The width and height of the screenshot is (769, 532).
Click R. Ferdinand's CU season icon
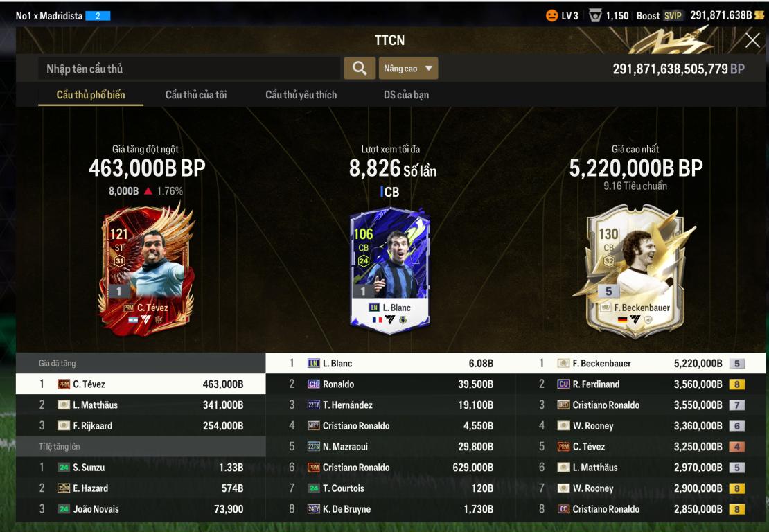click(x=563, y=384)
